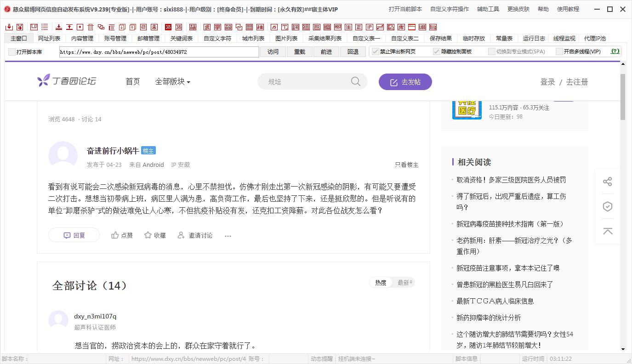Click the trash can delete toolbar icon
The image size is (632, 364).
coord(91,27)
